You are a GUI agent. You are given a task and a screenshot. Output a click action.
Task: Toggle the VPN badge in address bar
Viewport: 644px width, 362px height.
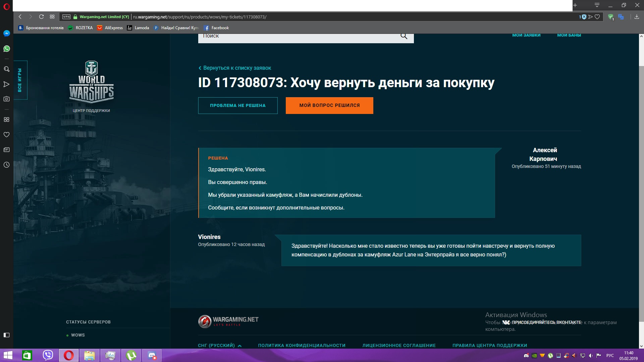pos(66,17)
